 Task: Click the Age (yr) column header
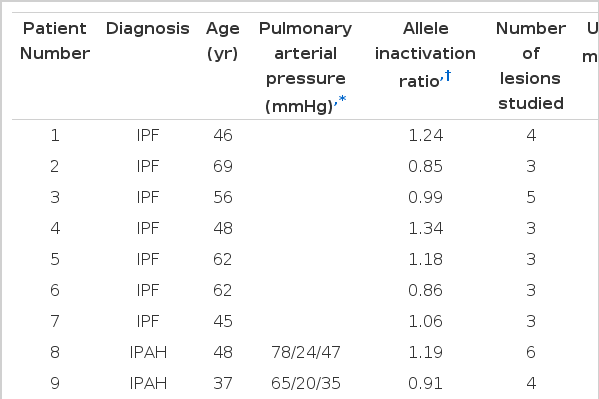click(223, 41)
